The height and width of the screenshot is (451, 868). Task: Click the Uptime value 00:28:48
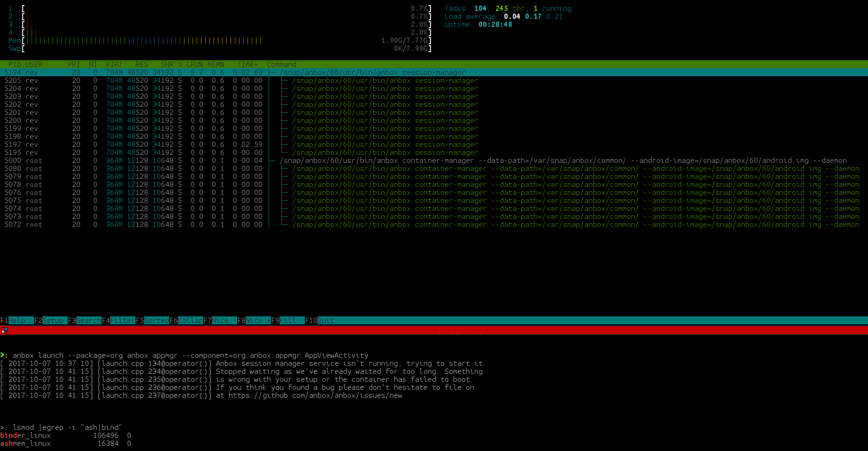pyautogui.click(x=495, y=24)
